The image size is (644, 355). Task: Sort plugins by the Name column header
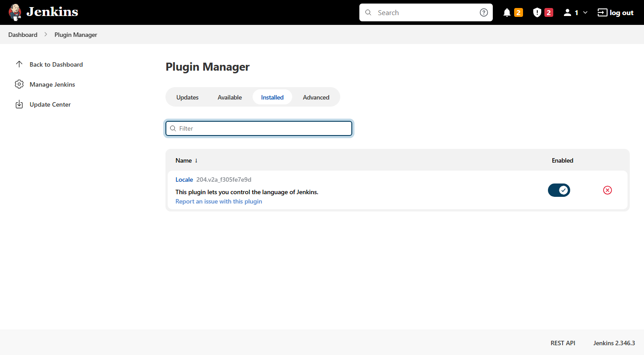[x=186, y=160]
